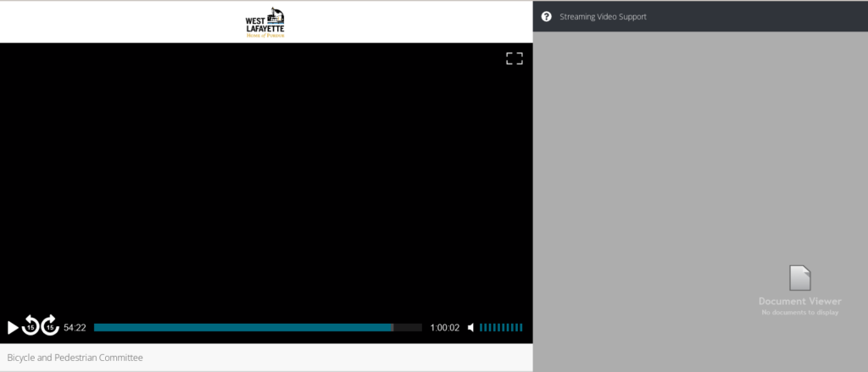Screen dimensions: 868x372
Task: Click the No documents to display text
Action: coord(799,313)
